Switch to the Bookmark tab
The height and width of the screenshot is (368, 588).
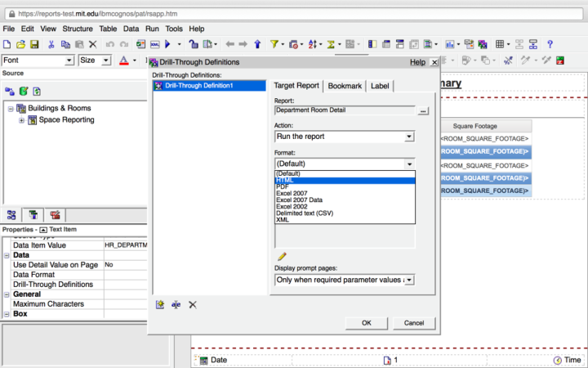(344, 86)
